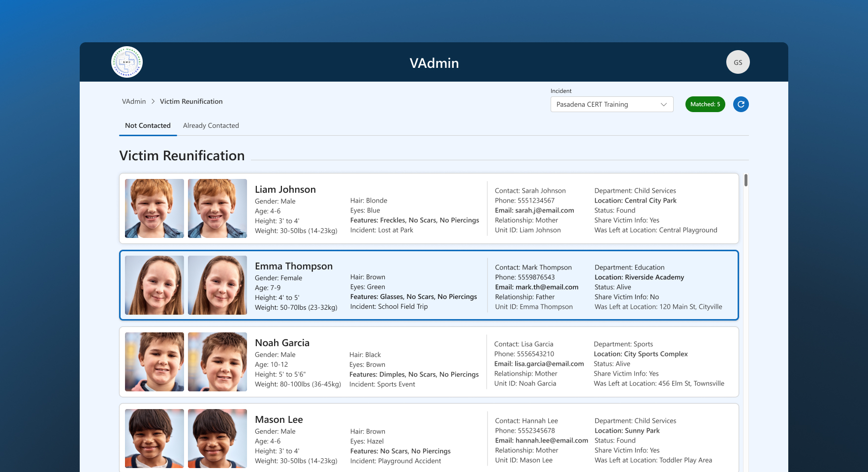
Task: Open Emma Thompson's second photo
Action: 217,285
